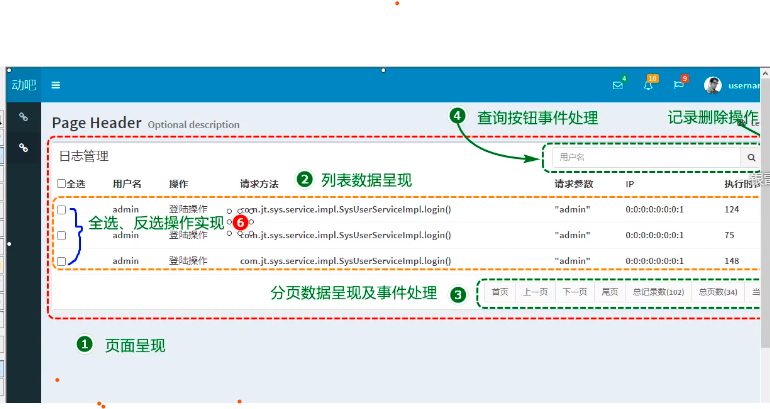Check the 全选 select-all checkbox
Screen dimensions: 770x409
pyautogui.click(x=61, y=184)
